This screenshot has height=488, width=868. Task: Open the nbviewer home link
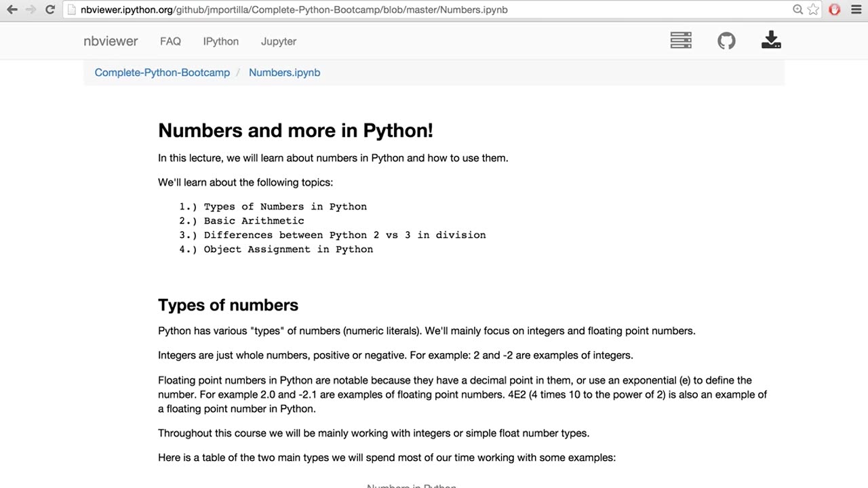(x=111, y=41)
